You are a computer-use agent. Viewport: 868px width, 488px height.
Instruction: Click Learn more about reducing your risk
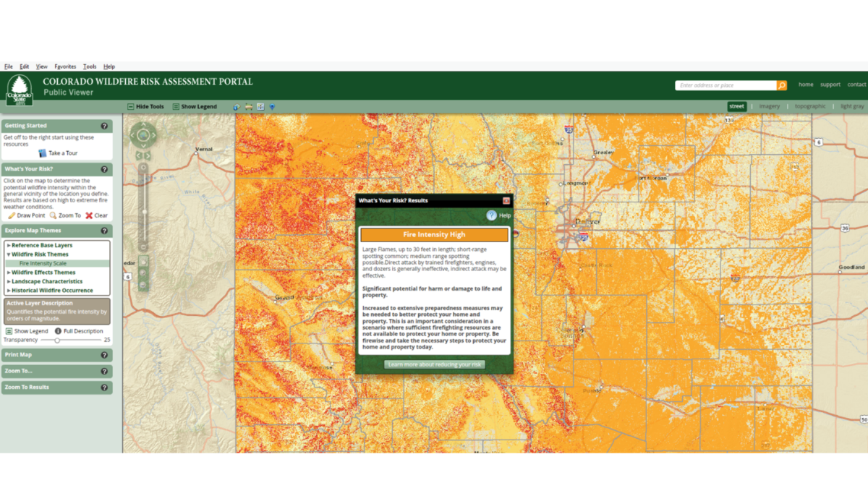(433, 364)
